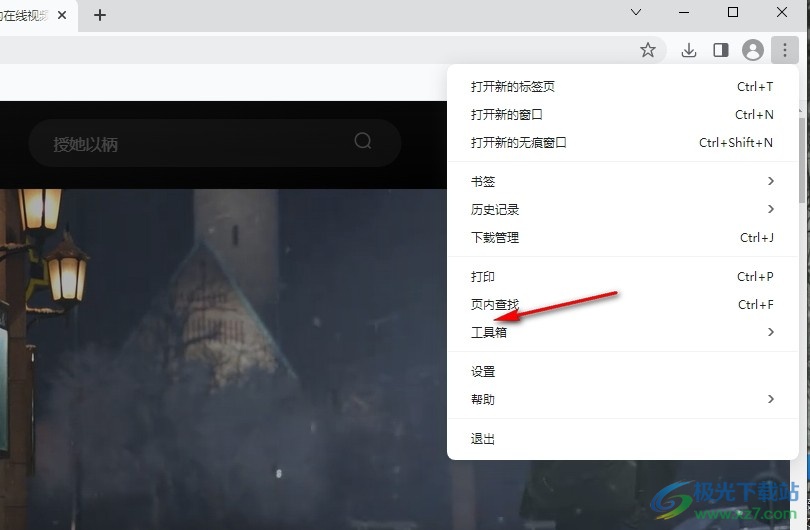Select 打开新的窗口 menu entry
Screen dimensions: 810x530
[x=622, y=115]
